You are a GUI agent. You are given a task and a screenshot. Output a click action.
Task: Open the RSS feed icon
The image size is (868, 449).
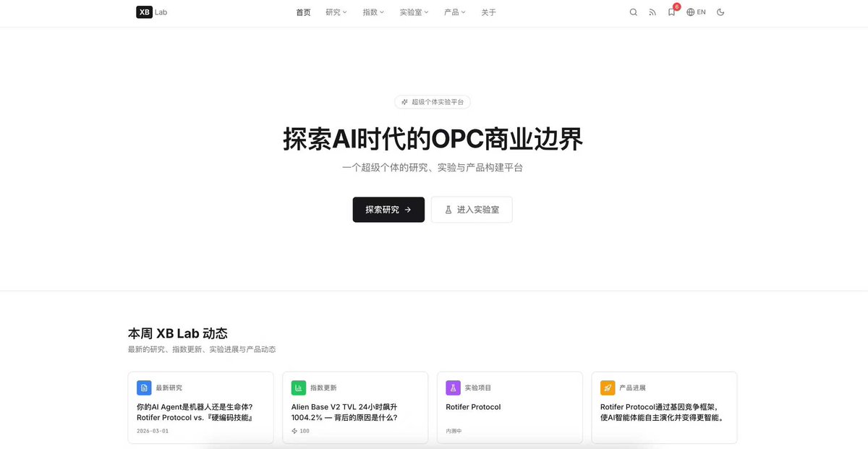(x=652, y=12)
